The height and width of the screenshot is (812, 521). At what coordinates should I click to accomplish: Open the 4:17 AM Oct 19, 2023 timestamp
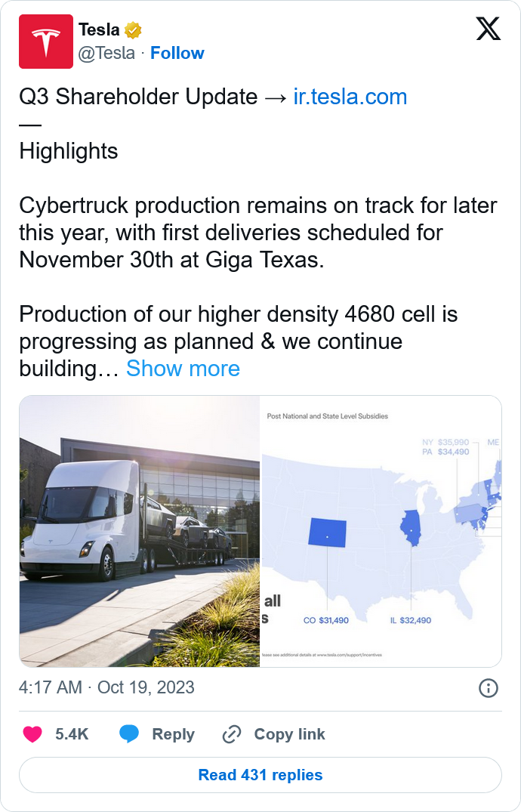[106, 687]
